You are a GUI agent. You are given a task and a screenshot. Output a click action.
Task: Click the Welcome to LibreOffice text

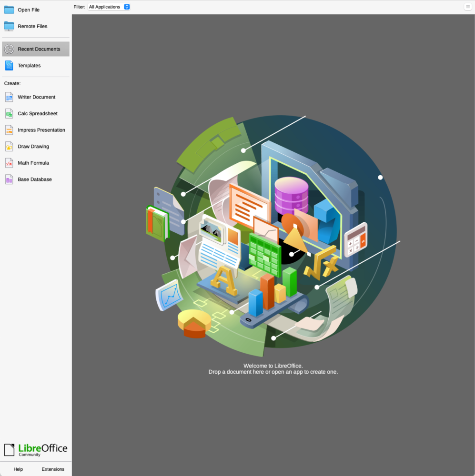click(x=273, y=366)
